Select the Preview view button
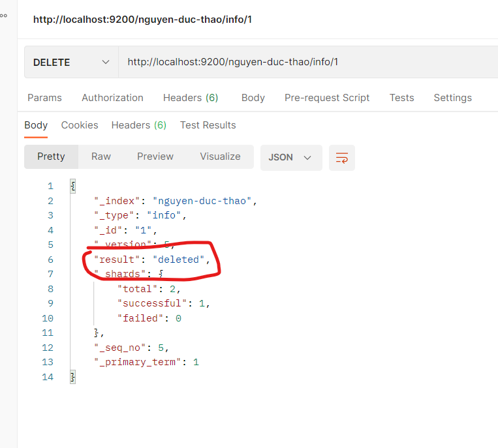This screenshot has height=448, width=498. pyautogui.click(x=155, y=157)
